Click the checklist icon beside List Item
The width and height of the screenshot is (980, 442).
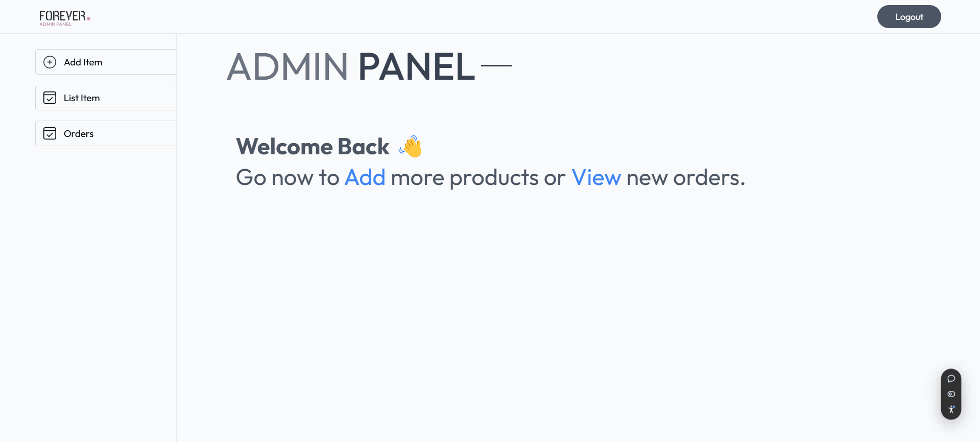50,98
